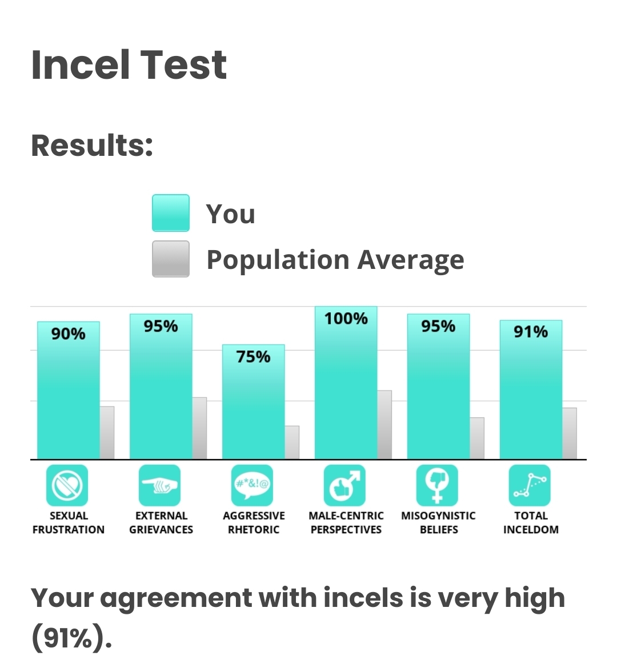
Task: Click the teal 'You' legend swatch
Action: [171, 213]
